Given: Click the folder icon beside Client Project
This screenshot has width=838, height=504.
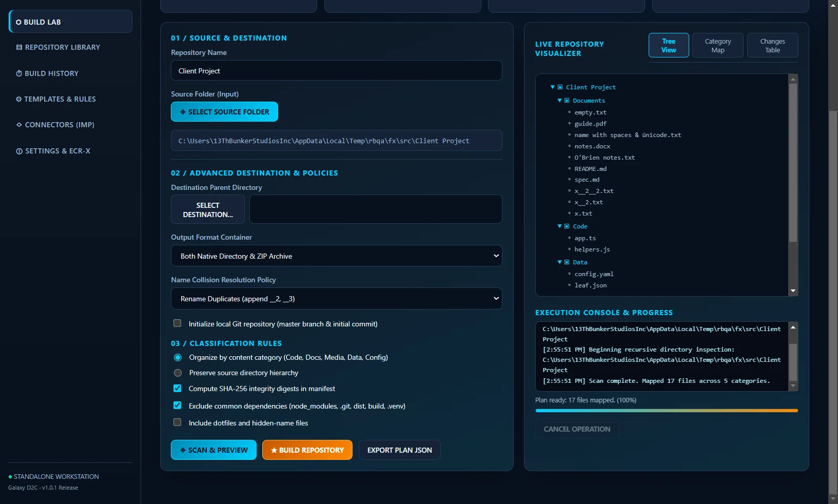Looking at the screenshot, I should point(560,87).
